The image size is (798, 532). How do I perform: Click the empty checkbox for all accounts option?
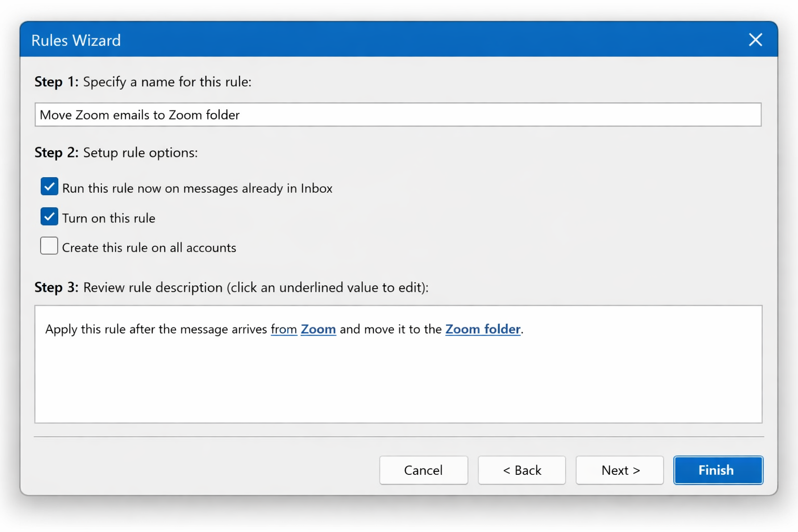49,246
